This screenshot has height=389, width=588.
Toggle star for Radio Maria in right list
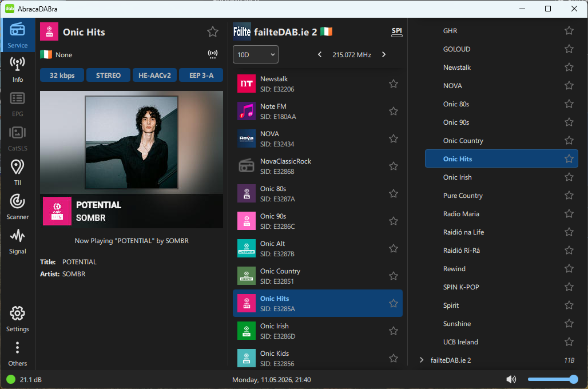569,213
